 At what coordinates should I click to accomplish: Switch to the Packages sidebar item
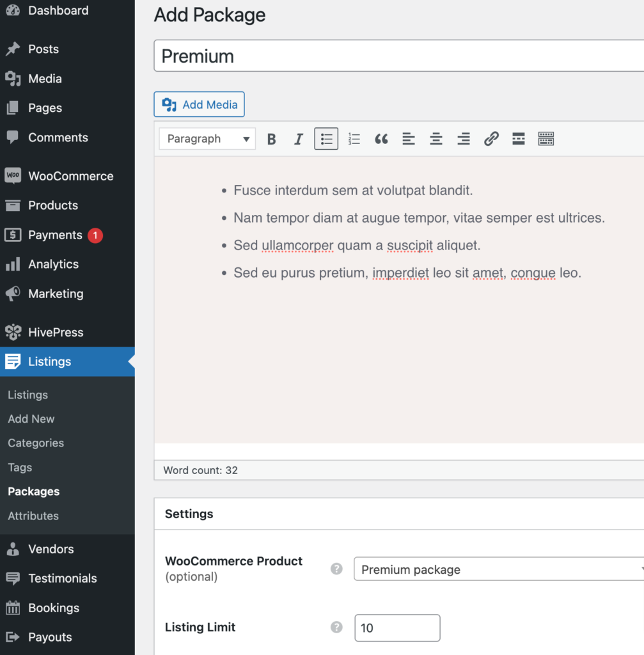tap(33, 491)
